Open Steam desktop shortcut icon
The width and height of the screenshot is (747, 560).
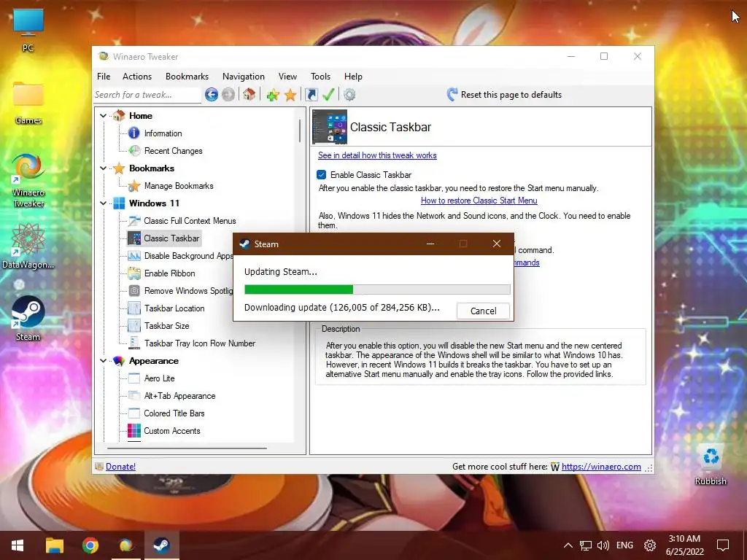[x=28, y=318]
